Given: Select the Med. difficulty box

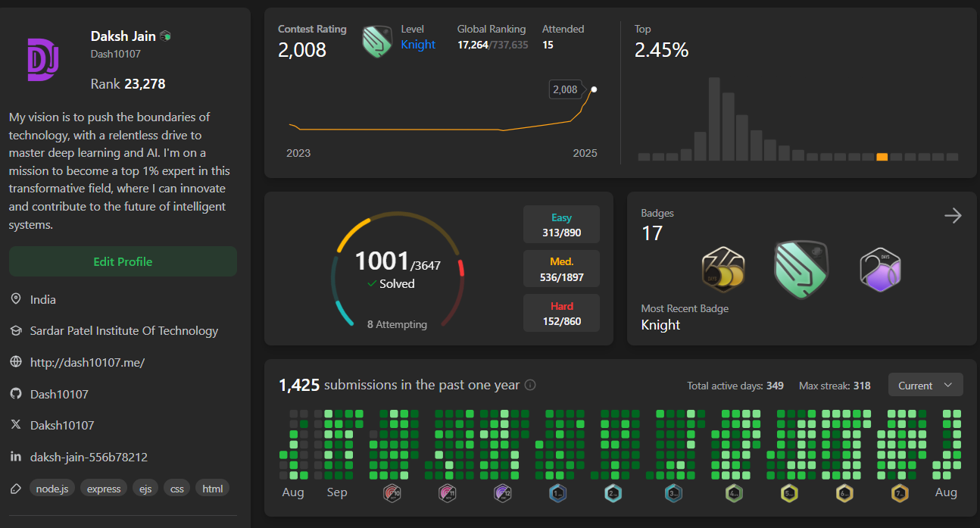Looking at the screenshot, I should 561,269.
